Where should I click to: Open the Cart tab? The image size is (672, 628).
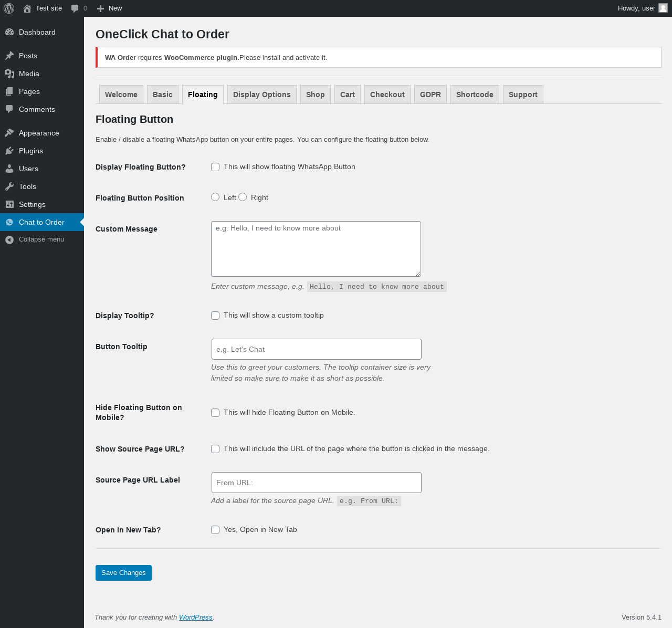[x=348, y=95]
